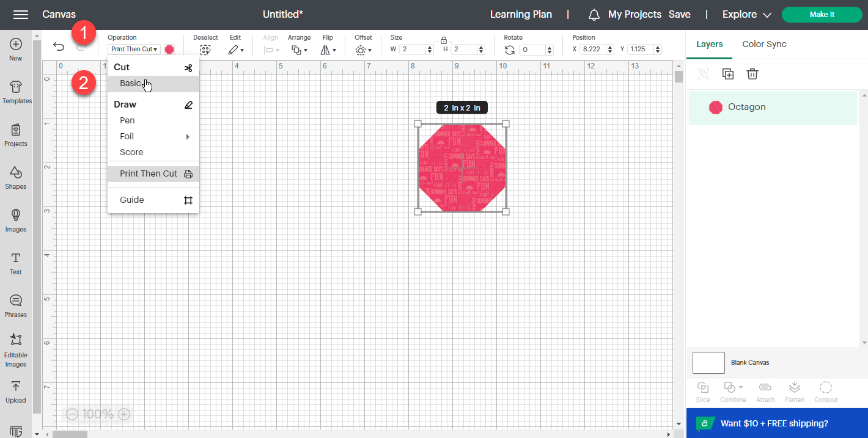
Task: Open the Arrange dropdown
Action: click(x=300, y=49)
